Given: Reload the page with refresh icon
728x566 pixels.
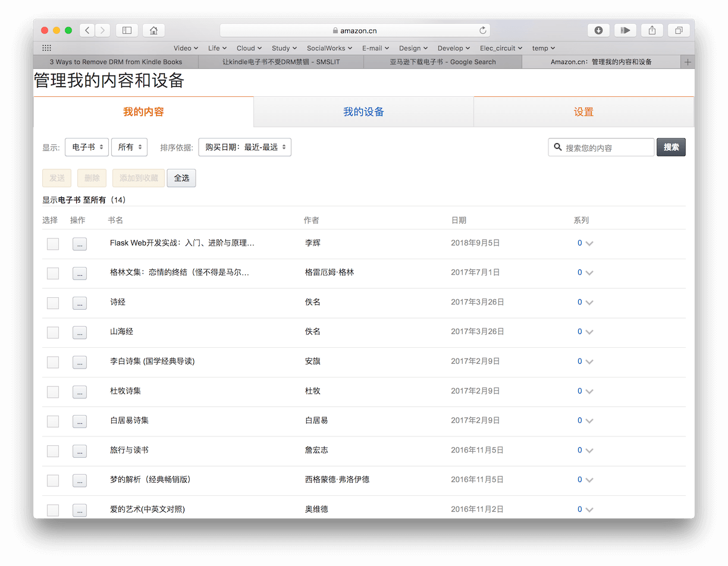Looking at the screenshot, I should point(483,30).
